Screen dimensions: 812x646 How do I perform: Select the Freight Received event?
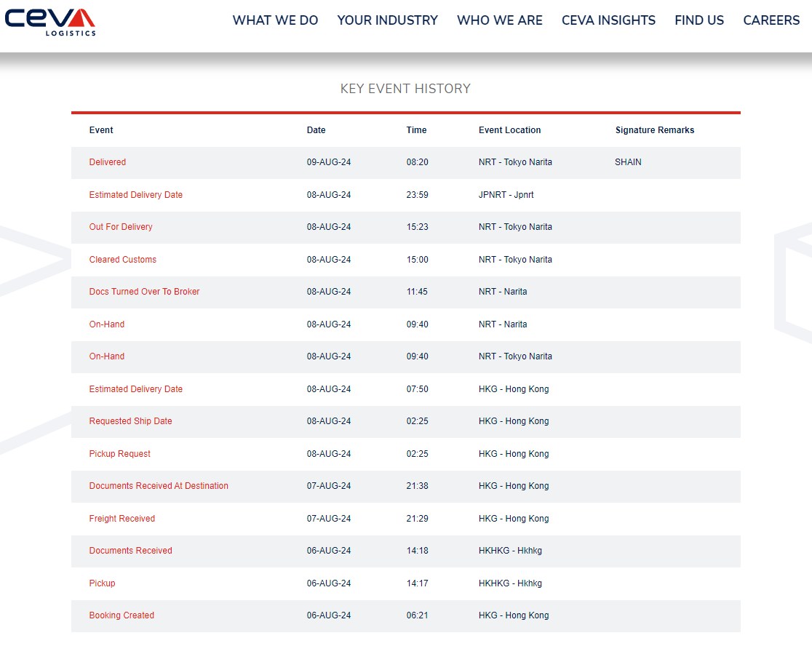(122, 518)
